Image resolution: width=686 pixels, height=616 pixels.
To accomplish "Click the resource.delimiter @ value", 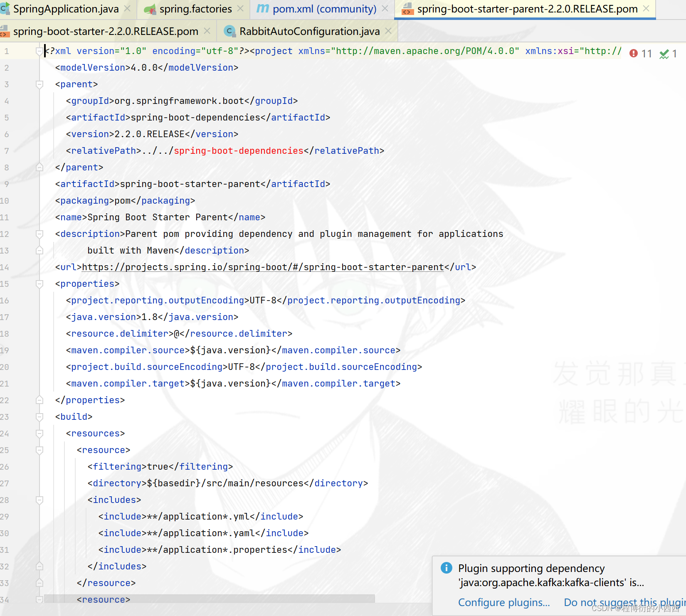I will (177, 334).
